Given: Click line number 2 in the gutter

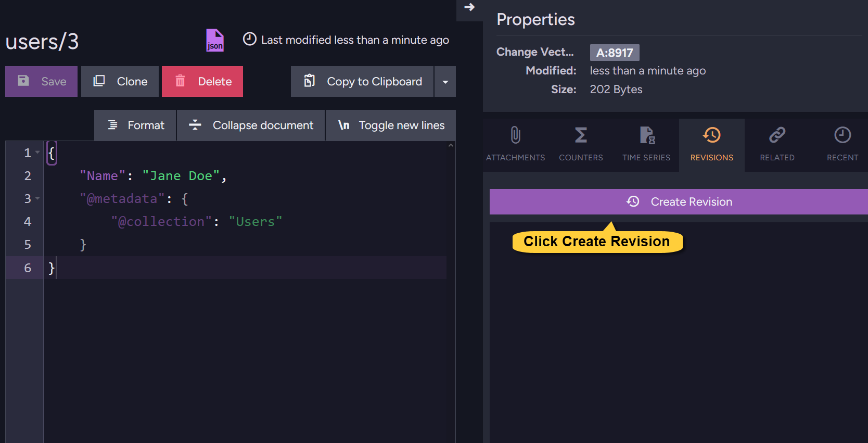Looking at the screenshot, I should click(28, 176).
